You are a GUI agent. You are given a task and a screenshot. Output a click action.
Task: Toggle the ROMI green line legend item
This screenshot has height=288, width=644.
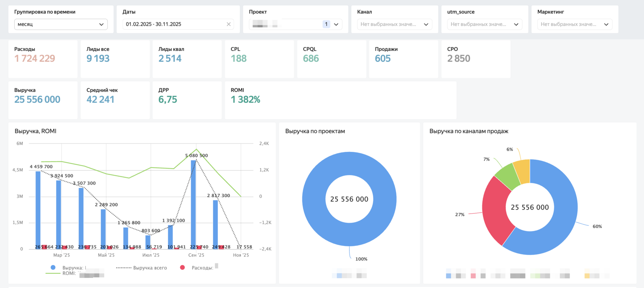pyautogui.click(x=61, y=273)
